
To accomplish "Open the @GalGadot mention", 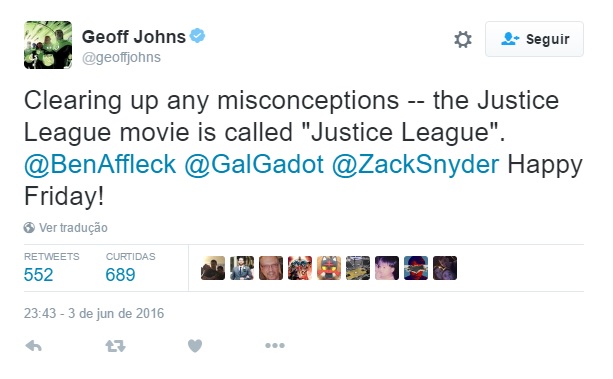I will click(x=254, y=164).
